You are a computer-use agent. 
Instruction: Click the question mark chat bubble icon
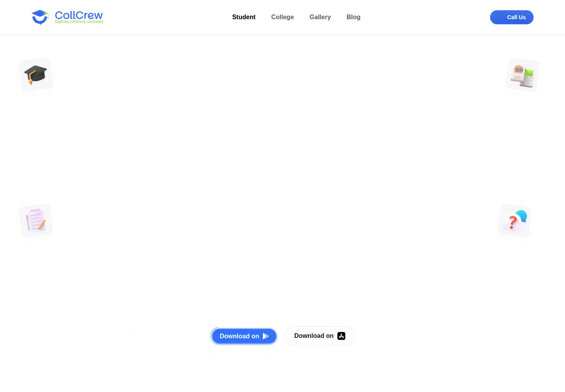pyautogui.click(x=515, y=220)
